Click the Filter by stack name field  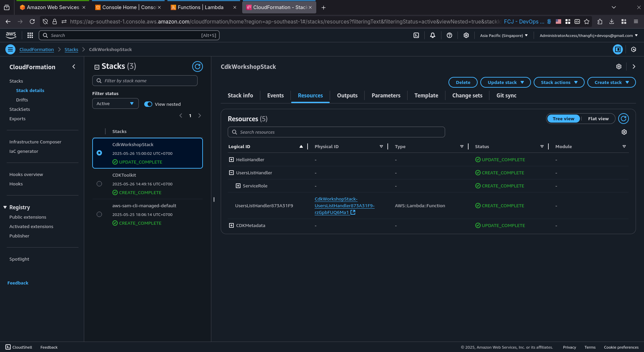tap(145, 81)
